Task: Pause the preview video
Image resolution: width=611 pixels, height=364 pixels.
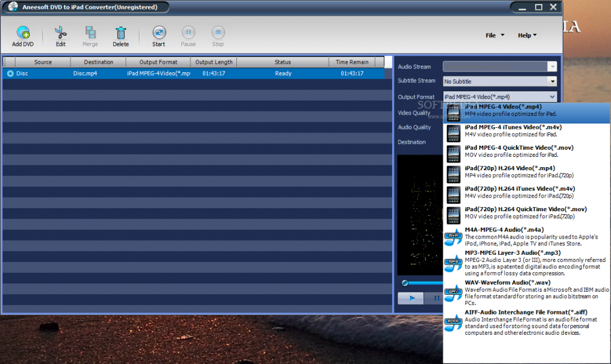Action: (436, 298)
